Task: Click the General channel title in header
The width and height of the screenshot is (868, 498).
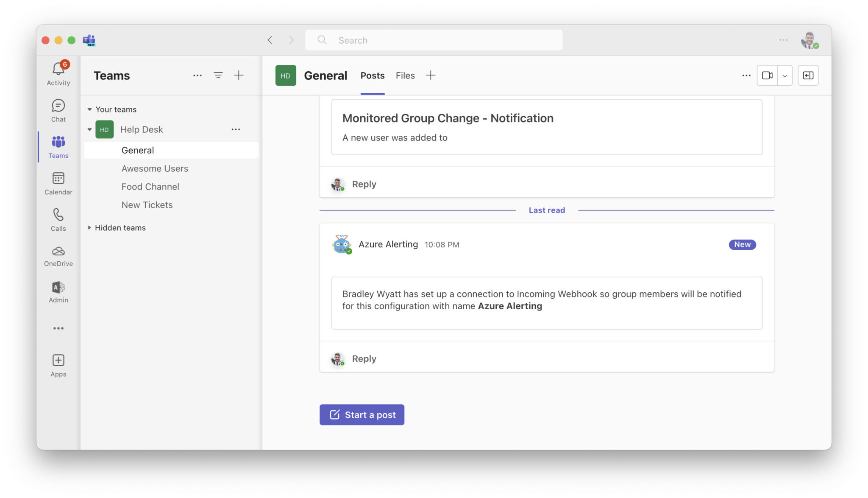Action: pos(325,76)
